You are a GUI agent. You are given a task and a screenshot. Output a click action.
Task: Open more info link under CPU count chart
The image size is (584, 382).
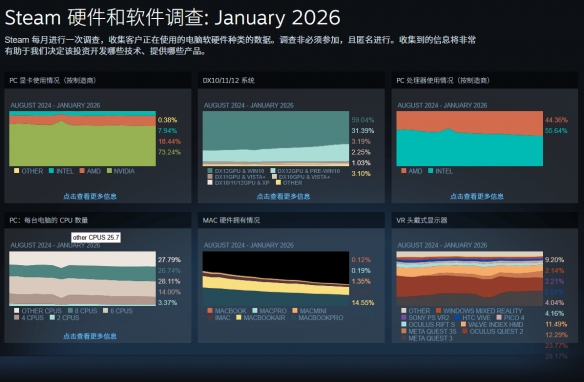pyautogui.click(x=90, y=336)
